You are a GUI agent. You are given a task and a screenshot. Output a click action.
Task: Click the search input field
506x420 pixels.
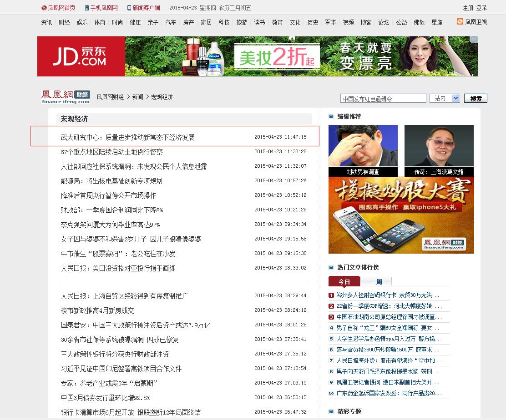pos(383,99)
